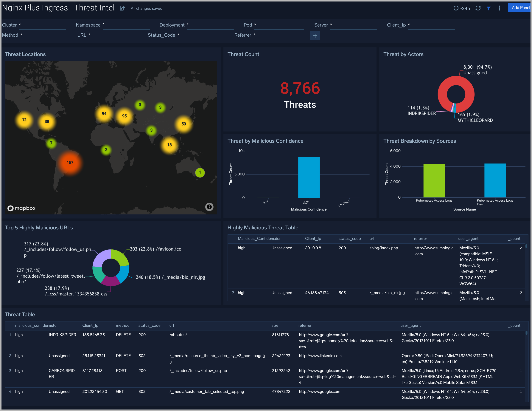Click the Add Panel button

(x=519, y=7)
